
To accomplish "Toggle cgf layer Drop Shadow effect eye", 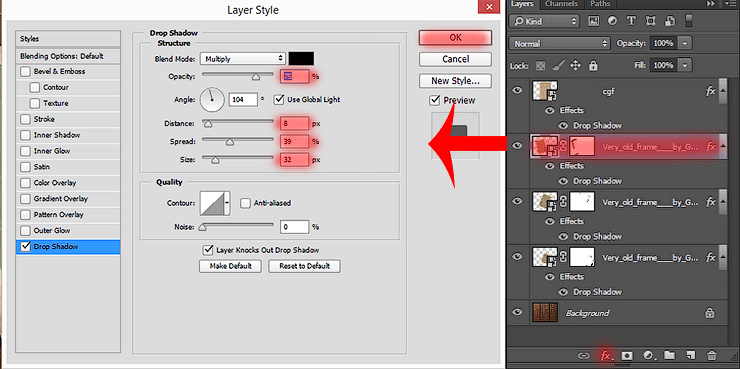I will pos(563,126).
